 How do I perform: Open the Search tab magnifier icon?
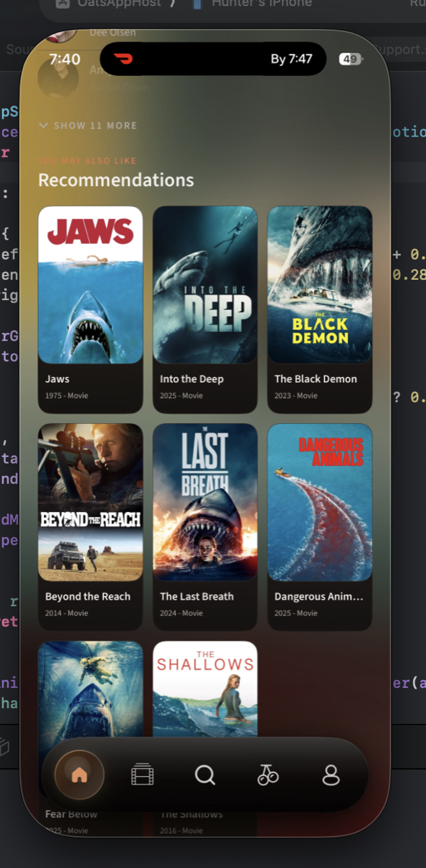tap(205, 775)
